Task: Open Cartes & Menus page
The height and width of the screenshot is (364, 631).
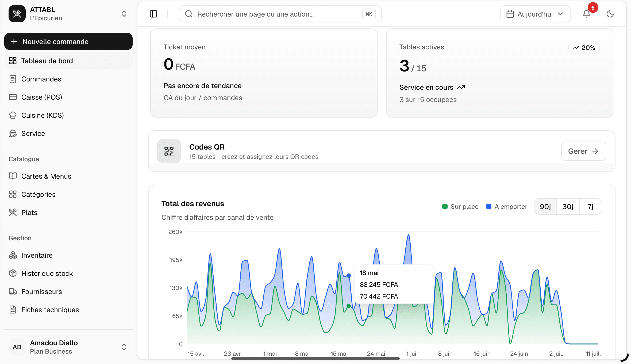Action: 68,176
